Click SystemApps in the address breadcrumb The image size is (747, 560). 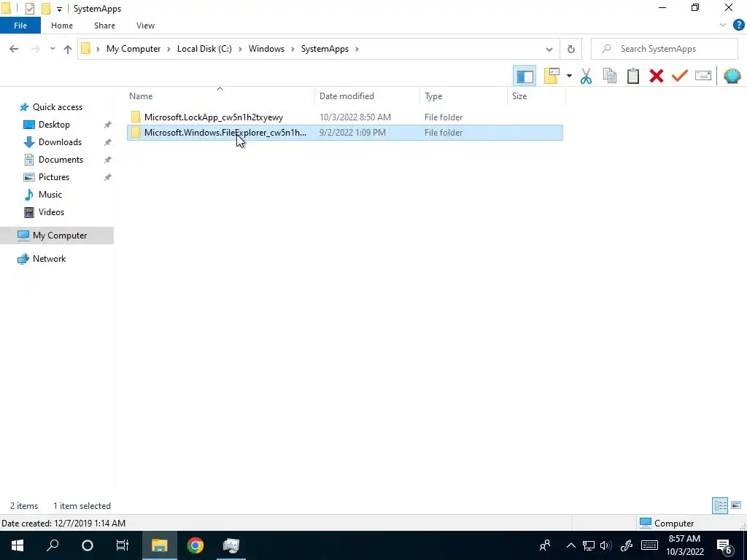[x=325, y=49]
